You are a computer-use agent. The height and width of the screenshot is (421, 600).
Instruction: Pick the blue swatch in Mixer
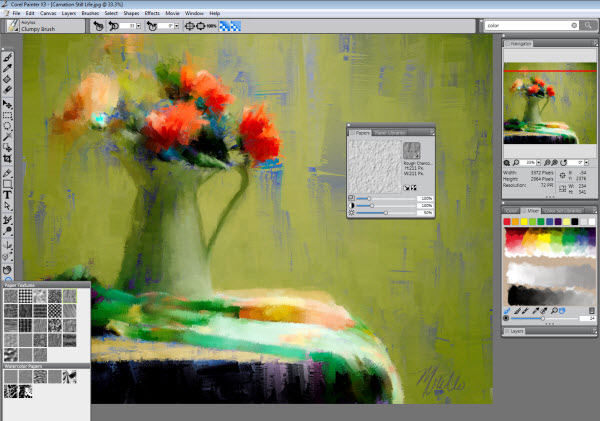point(549,222)
